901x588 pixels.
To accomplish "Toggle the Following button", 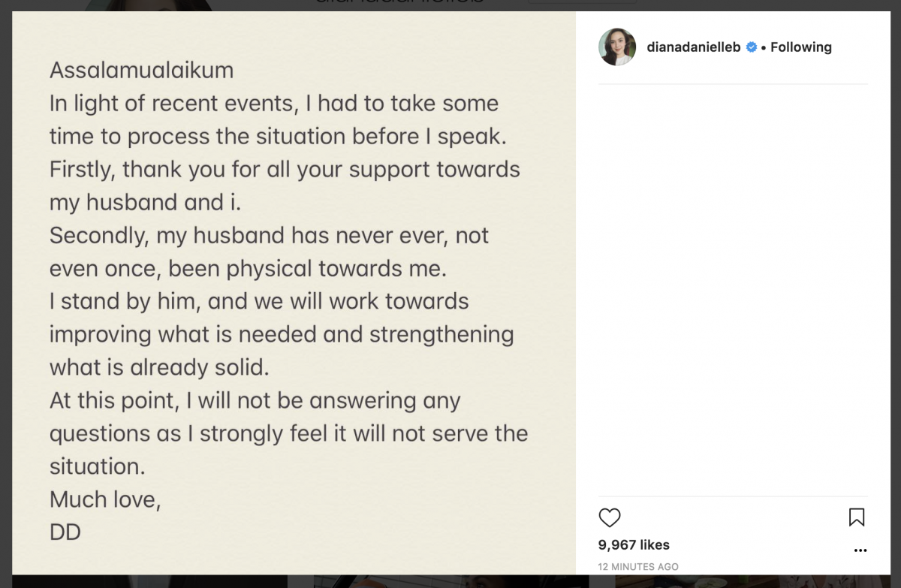I will (x=801, y=47).
